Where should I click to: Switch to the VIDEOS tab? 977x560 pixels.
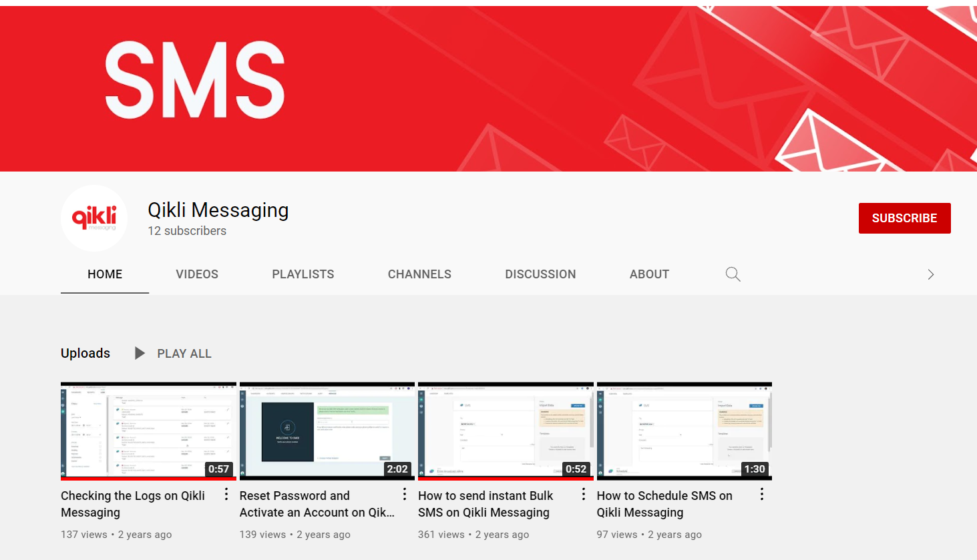click(x=197, y=274)
